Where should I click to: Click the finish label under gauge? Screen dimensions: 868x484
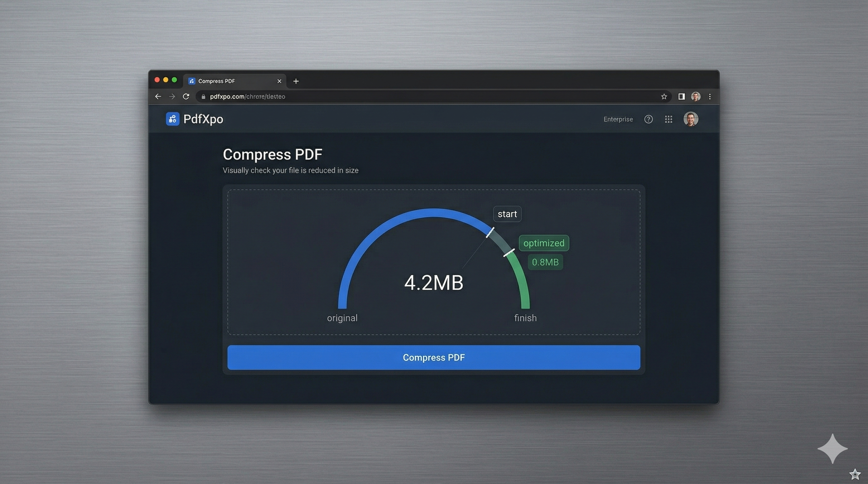(x=525, y=318)
